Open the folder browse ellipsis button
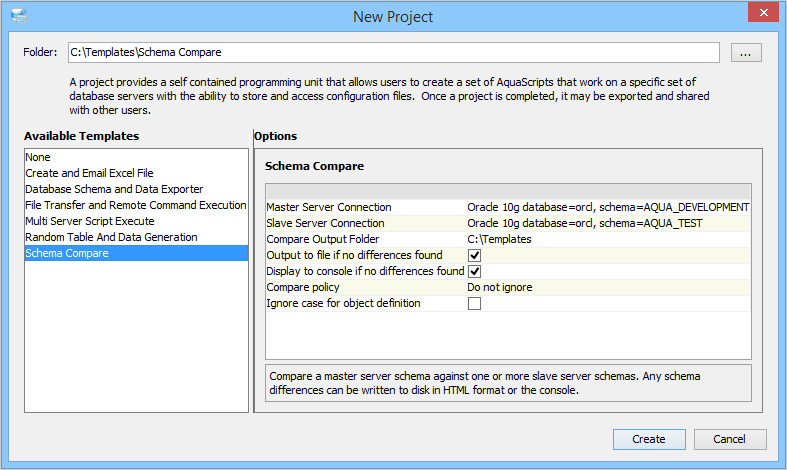The image size is (787, 470). pos(746,53)
